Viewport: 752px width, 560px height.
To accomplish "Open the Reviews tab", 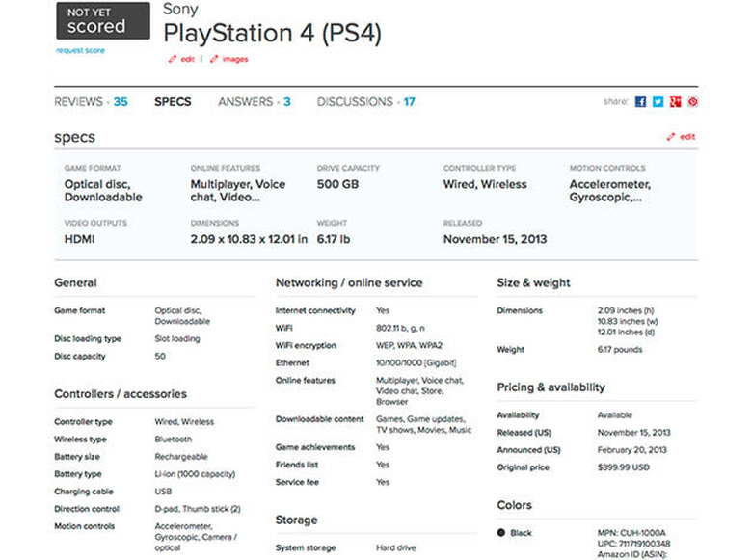I will pyautogui.click(x=91, y=102).
